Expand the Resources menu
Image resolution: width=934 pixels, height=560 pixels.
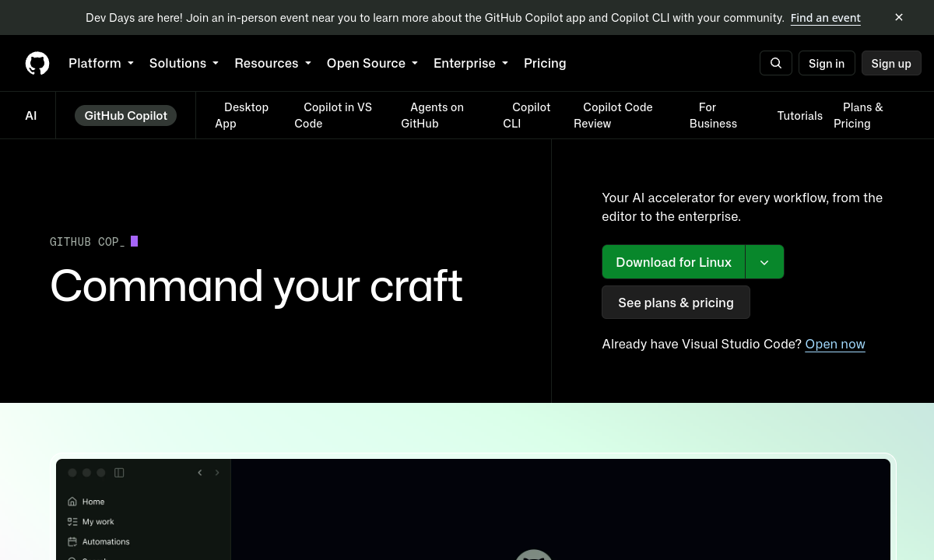(x=272, y=63)
